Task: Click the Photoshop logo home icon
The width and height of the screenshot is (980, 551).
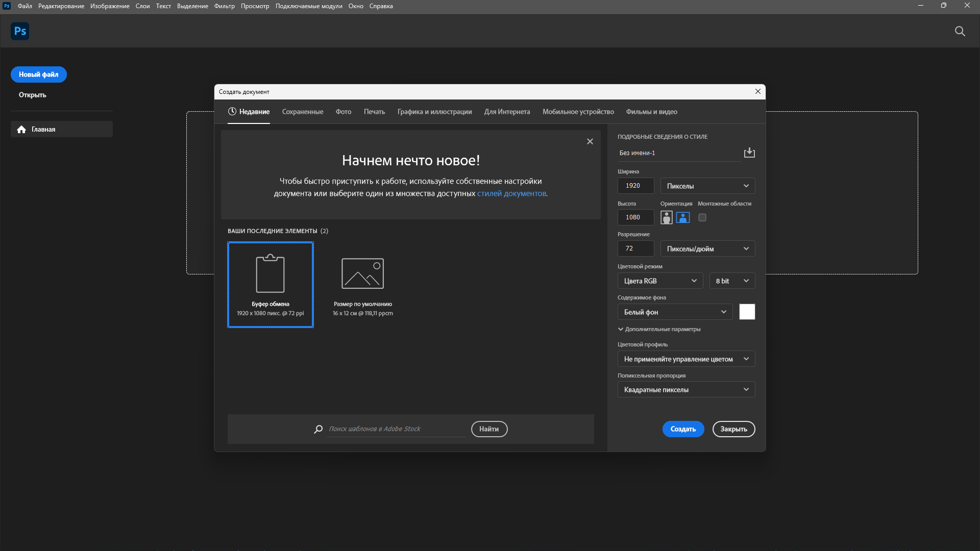Action: tap(20, 31)
